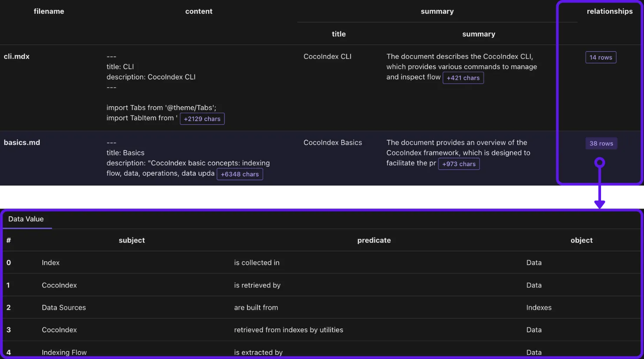Click the filename column header
The image size is (644, 359).
(49, 11)
